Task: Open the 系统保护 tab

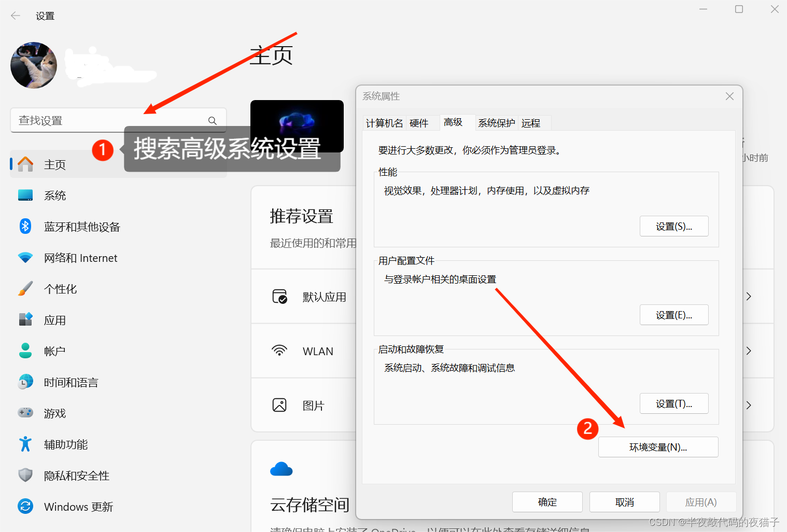Action: click(496, 123)
